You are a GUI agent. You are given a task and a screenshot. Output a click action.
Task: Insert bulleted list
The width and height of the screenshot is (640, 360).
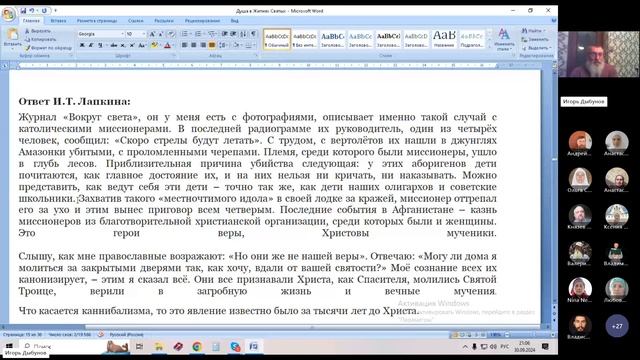(184, 34)
